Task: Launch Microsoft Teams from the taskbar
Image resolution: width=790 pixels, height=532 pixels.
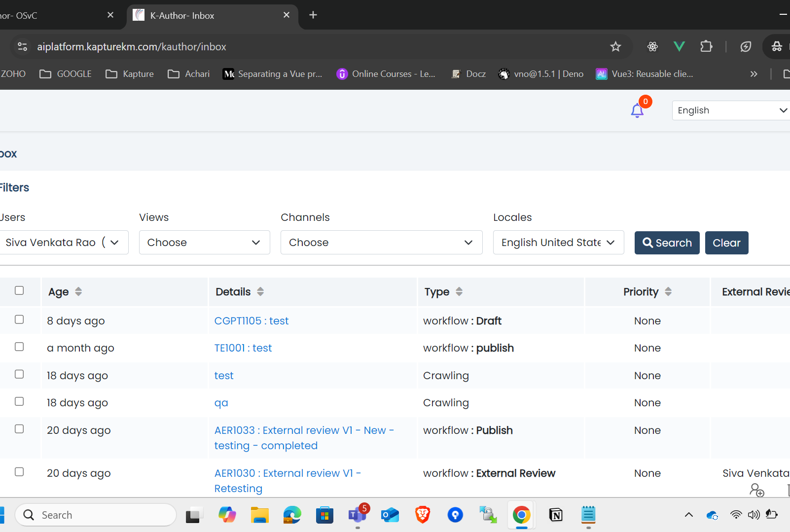Action: (x=357, y=515)
